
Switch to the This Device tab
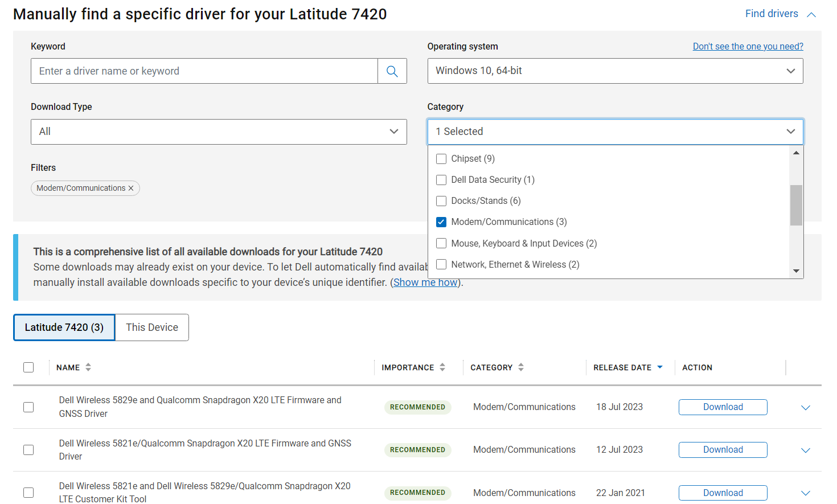[x=152, y=327]
